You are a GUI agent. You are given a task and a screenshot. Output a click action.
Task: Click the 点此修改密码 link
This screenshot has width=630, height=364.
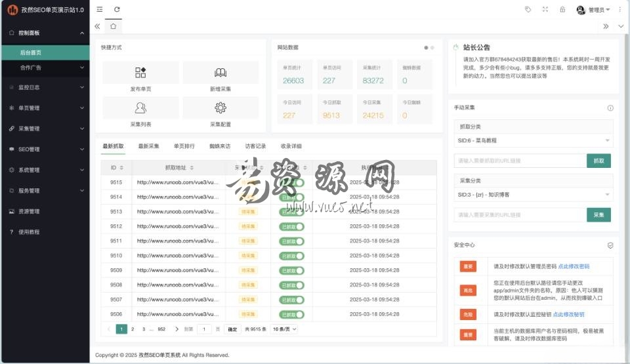tap(573, 266)
